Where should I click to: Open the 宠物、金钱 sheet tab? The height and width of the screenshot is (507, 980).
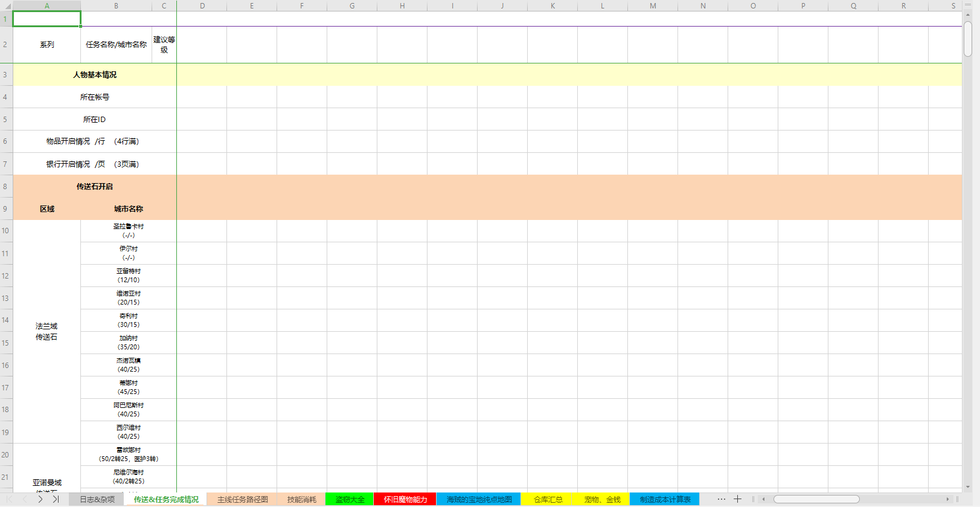tap(602, 499)
